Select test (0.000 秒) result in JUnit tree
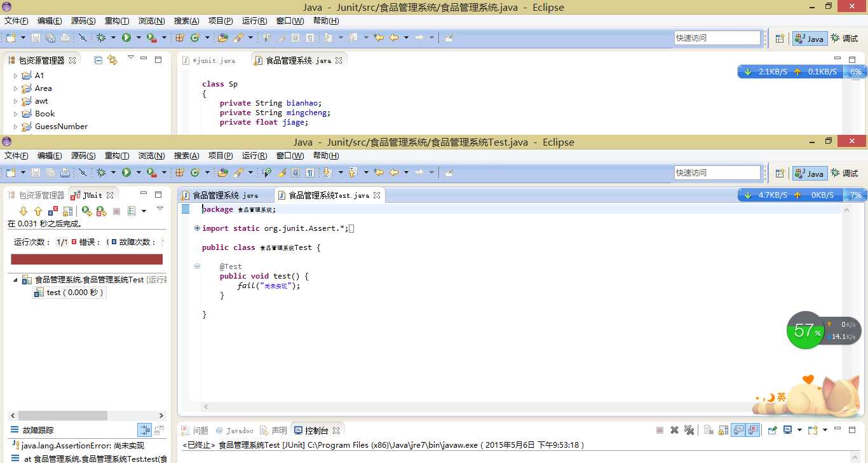The image size is (868, 463). click(70, 293)
